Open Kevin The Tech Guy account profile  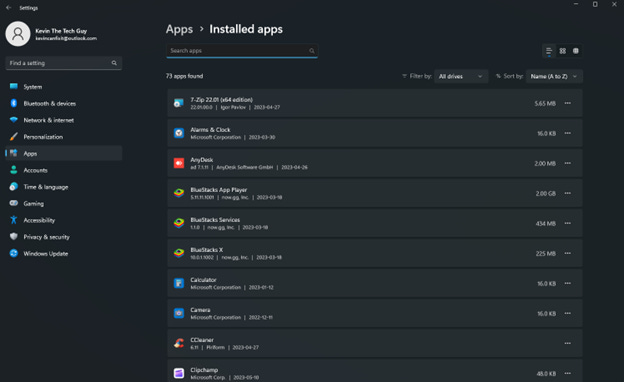point(52,34)
